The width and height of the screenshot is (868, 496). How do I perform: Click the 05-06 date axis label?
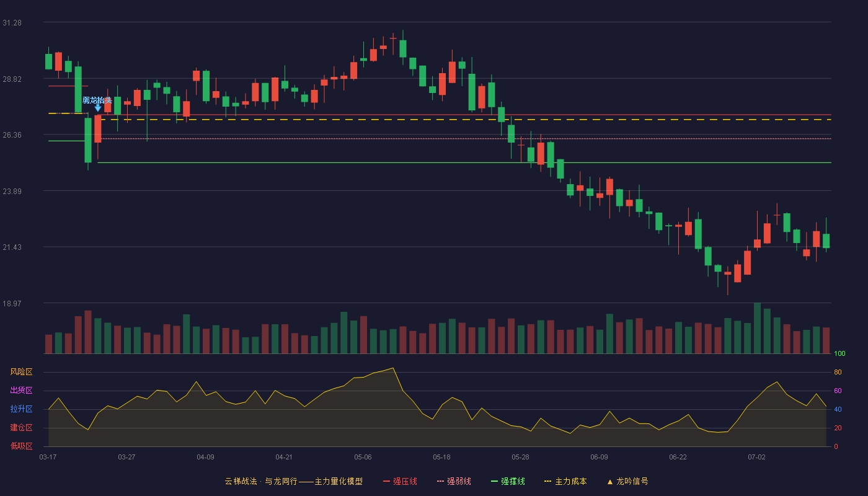363,457
